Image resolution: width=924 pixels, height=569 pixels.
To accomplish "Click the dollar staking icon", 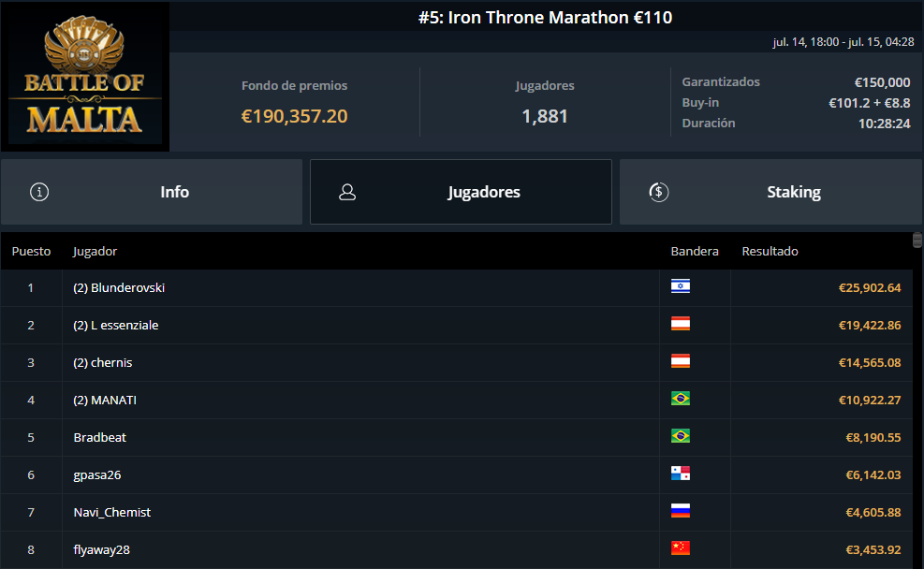I will click(659, 192).
